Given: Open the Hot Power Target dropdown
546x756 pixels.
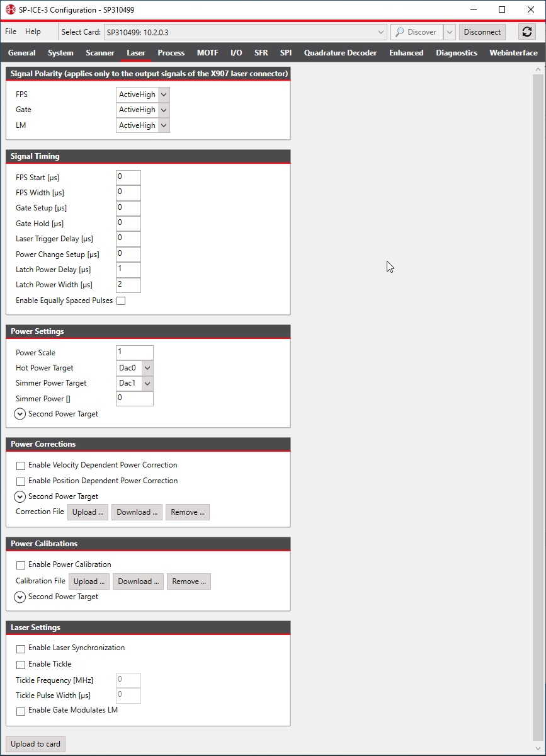Looking at the screenshot, I should click(x=147, y=367).
